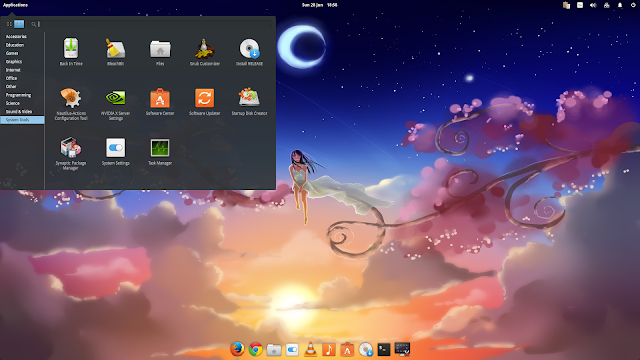Launch Software Updater
Screen dimensions: 640x360
[204, 102]
